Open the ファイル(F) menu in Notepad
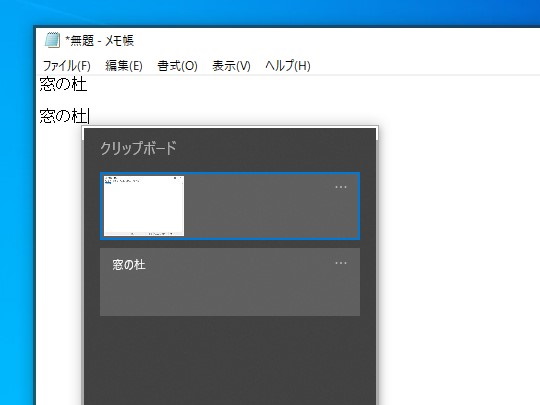This screenshot has height=405, width=540. pyautogui.click(x=66, y=65)
